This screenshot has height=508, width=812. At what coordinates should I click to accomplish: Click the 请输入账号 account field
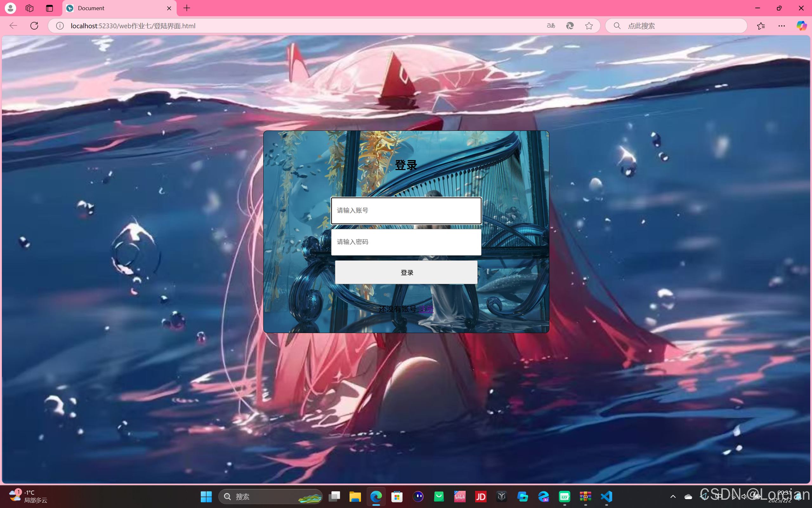point(406,211)
